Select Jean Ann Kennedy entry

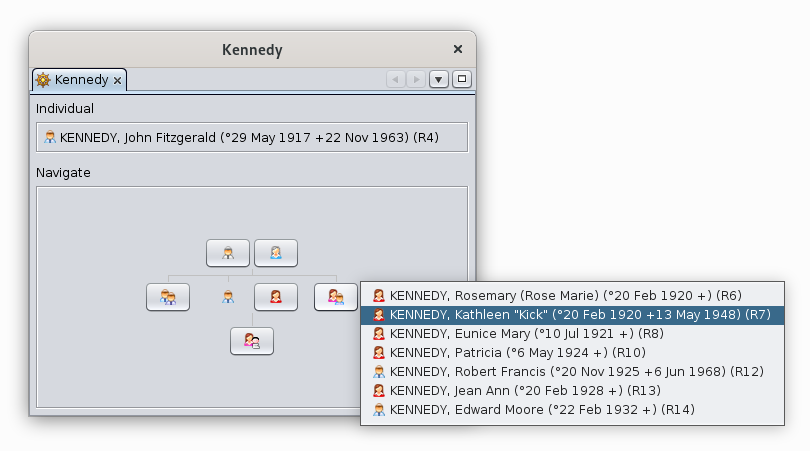tap(572, 391)
